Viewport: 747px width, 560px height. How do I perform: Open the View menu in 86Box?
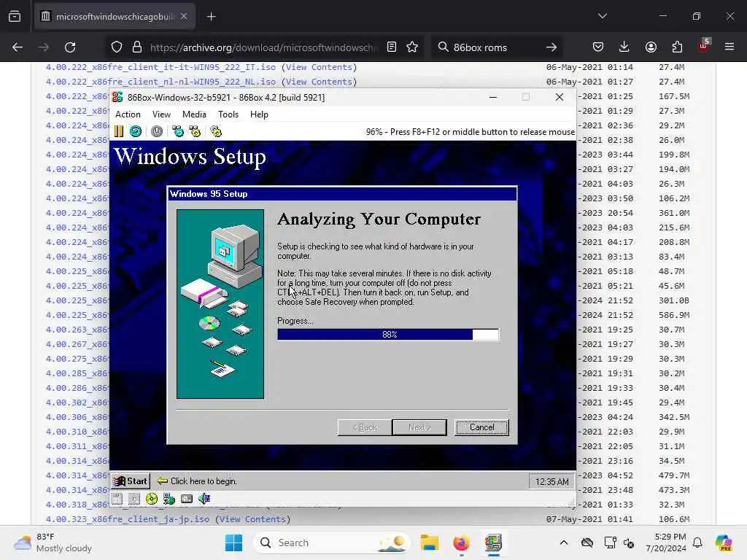tap(161, 114)
